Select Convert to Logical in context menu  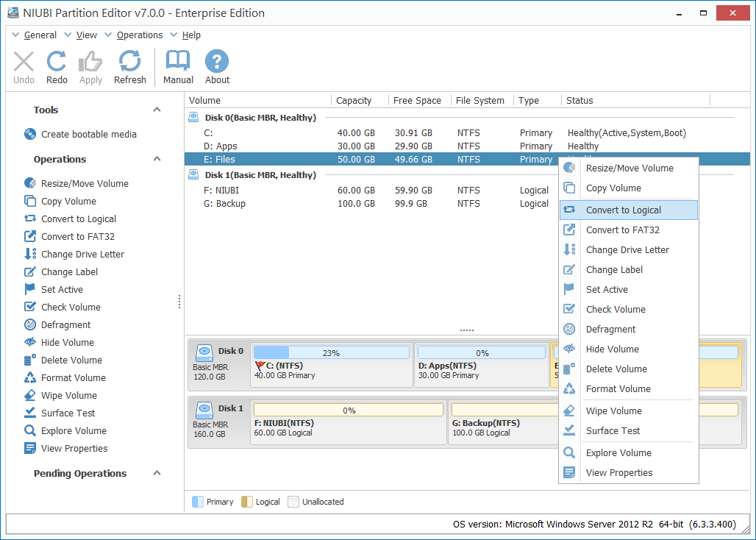click(629, 210)
